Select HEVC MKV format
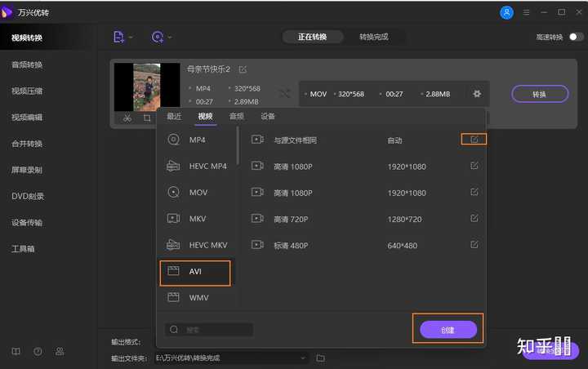 tap(197, 245)
